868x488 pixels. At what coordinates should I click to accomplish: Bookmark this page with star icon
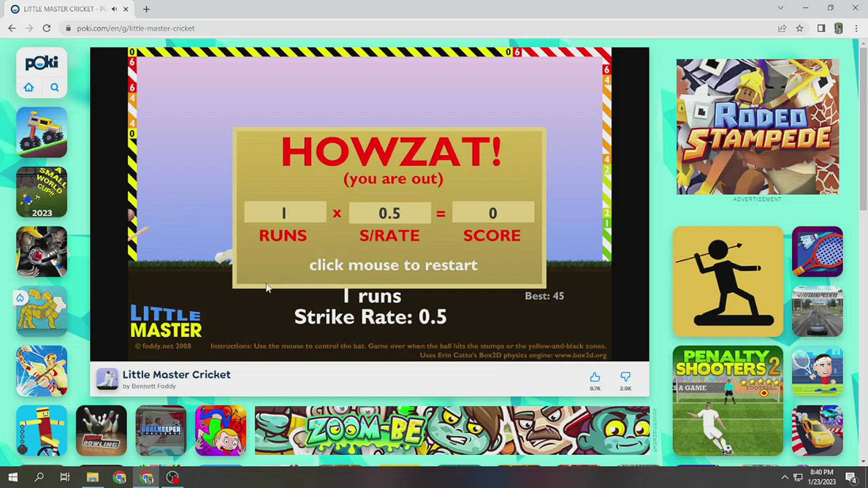point(799,28)
